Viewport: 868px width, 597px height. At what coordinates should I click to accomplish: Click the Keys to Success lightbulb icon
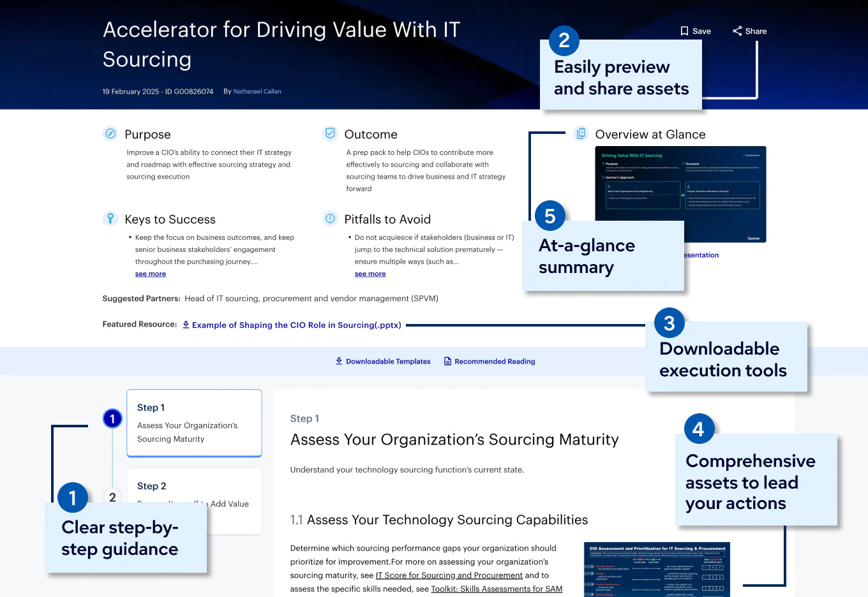[110, 219]
